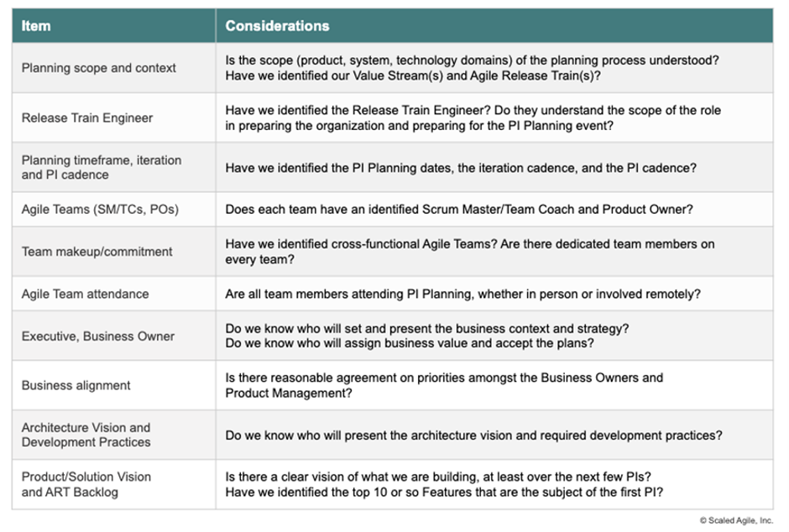Click "Architecture Vision and Development Practices" cell
The image size is (789, 532).
(x=86, y=435)
